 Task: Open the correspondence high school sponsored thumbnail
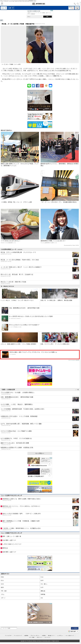tap(60, 224)
